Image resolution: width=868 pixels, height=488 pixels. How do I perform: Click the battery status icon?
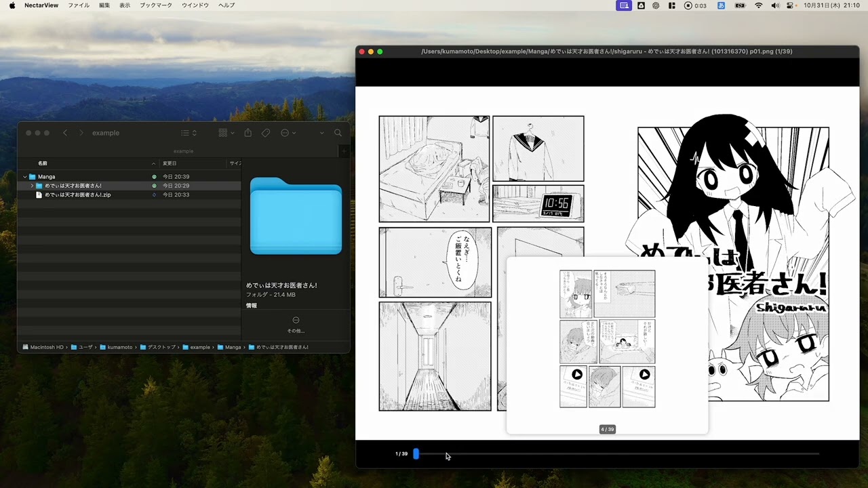click(740, 5)
